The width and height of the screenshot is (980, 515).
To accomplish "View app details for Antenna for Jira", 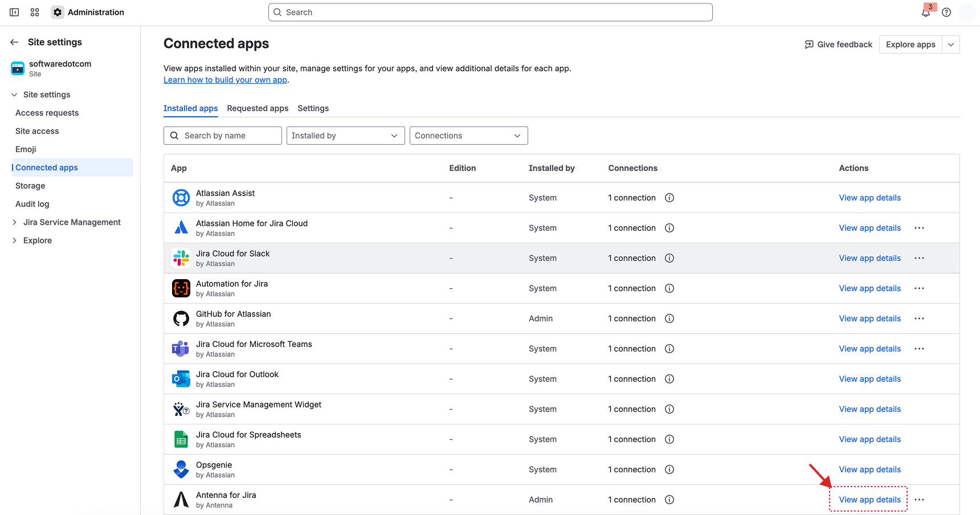I will pos(869,500).
